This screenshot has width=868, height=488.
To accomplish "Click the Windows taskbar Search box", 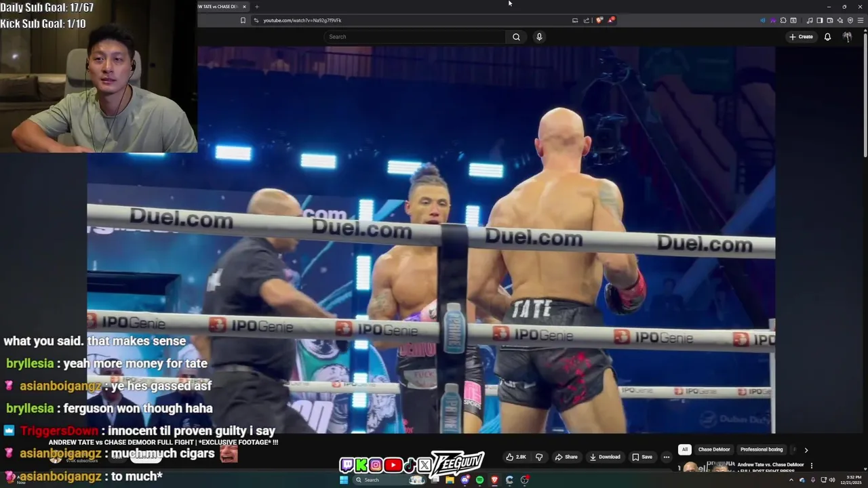I will 389,480.
